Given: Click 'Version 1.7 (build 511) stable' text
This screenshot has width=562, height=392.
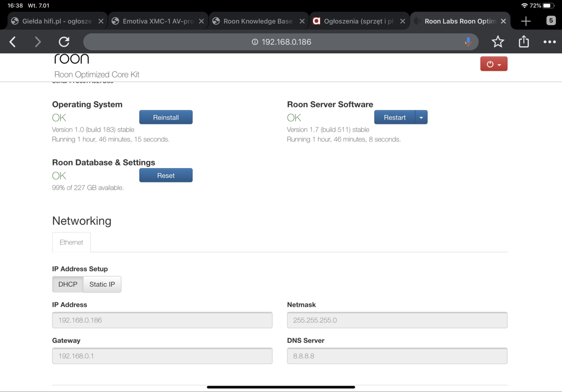Looking at the screenshot, I should [x=328, y=129].
